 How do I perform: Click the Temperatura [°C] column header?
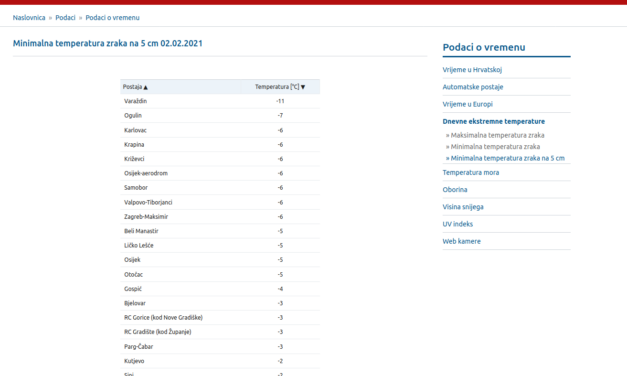(x=280, y=87)
